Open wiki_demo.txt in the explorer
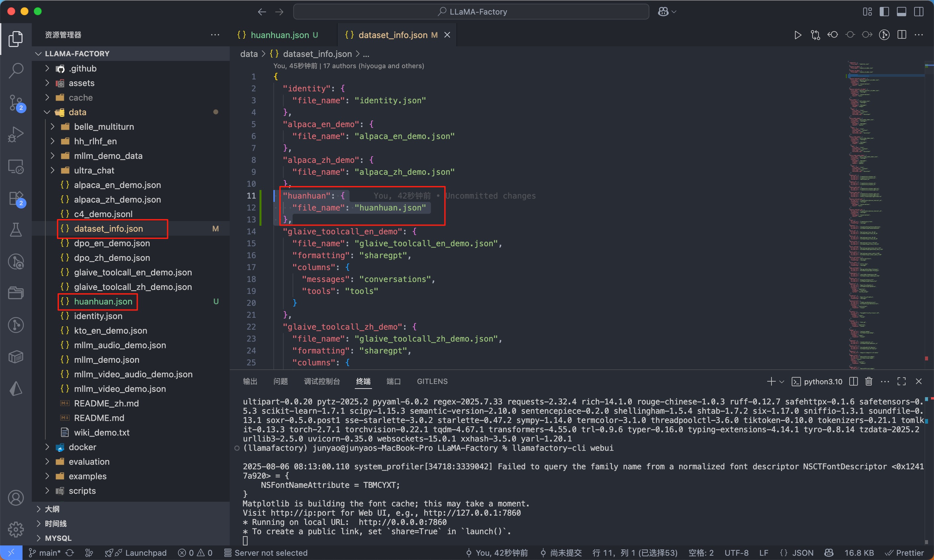Viewport: 934px width, 560px height. 131,433
